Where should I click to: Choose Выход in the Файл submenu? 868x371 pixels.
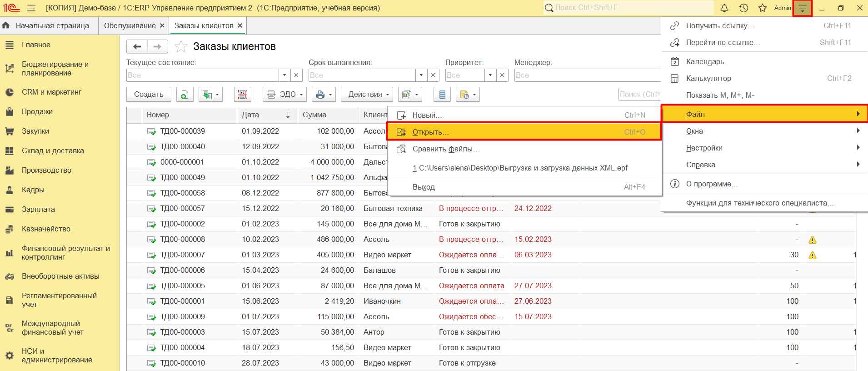tap(524, 187)
